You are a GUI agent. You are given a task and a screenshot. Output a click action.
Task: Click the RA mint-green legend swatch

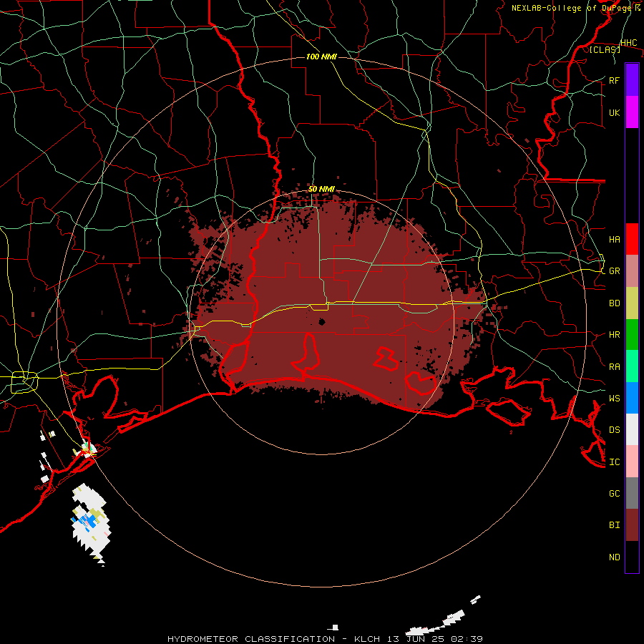pos(632,366)
